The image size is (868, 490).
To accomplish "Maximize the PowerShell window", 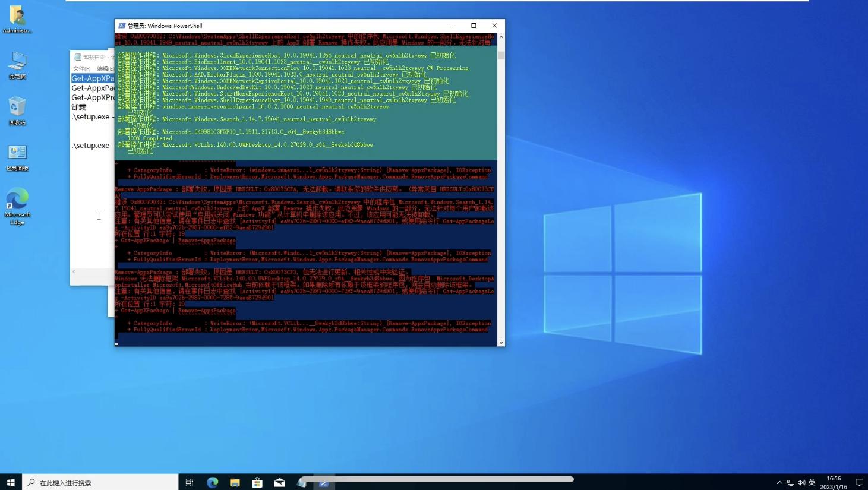I will point(474,26).
